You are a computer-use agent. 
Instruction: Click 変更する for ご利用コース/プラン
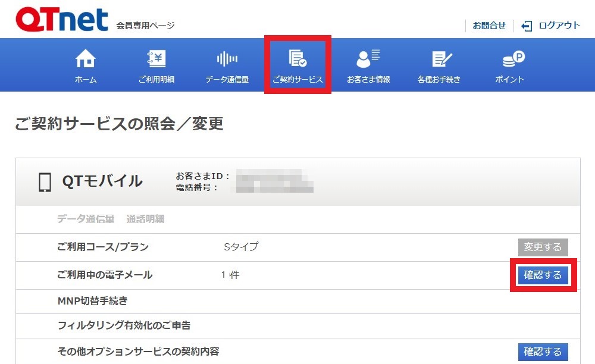coord(543,247)
